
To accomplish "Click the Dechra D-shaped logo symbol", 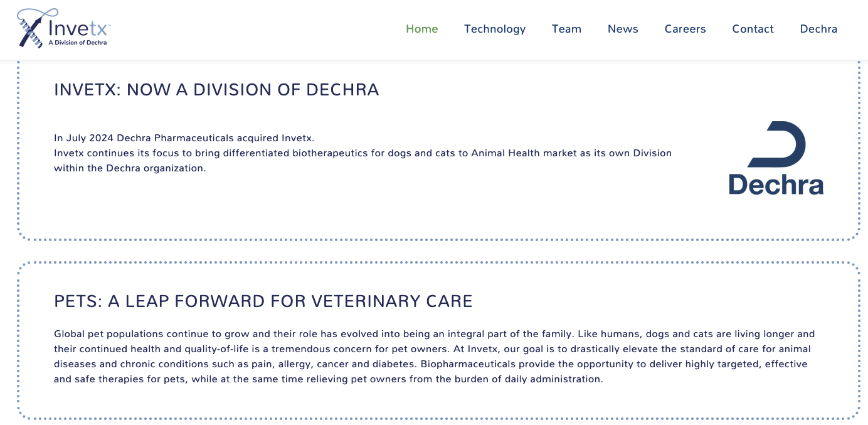I will click(778, 144).
